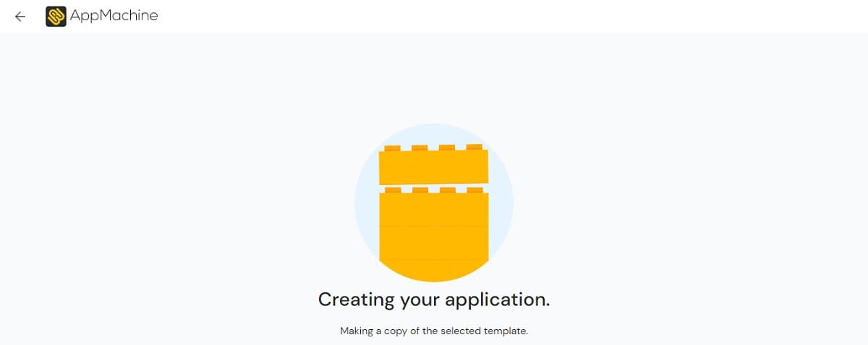Viewport: 868px width, 345px height.
Task: Click the AppMachine wordmark text
Action: click(x=114, y=15)
